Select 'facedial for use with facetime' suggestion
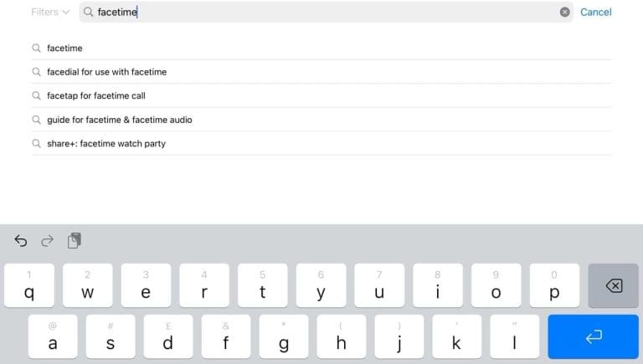Viewport: 643px width, 364px height. pos(106,72)
